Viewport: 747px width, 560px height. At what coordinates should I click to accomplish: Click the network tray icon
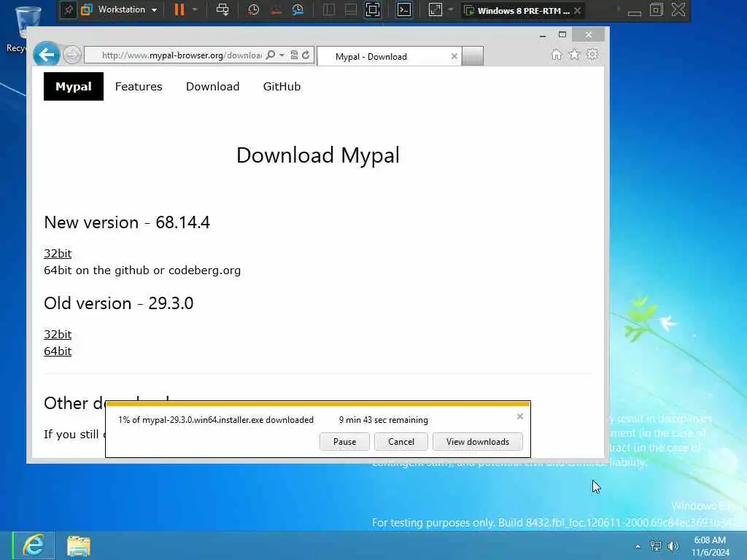tap(656, 546)
